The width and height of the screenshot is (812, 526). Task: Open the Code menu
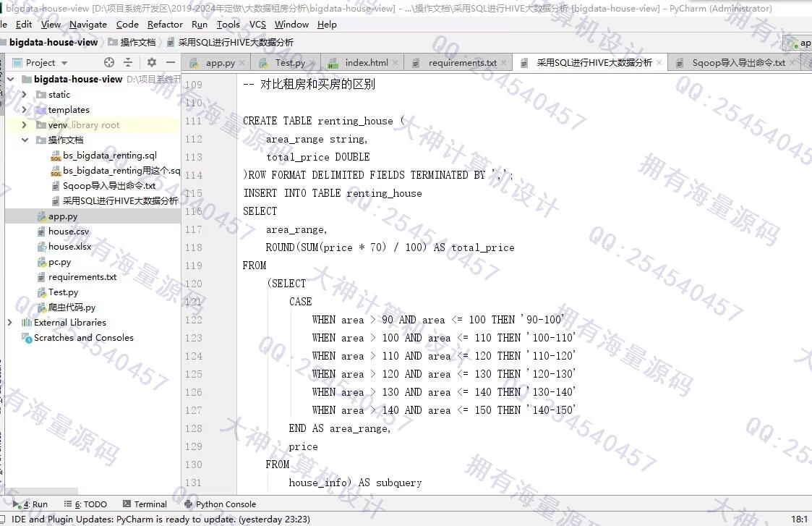127,25
